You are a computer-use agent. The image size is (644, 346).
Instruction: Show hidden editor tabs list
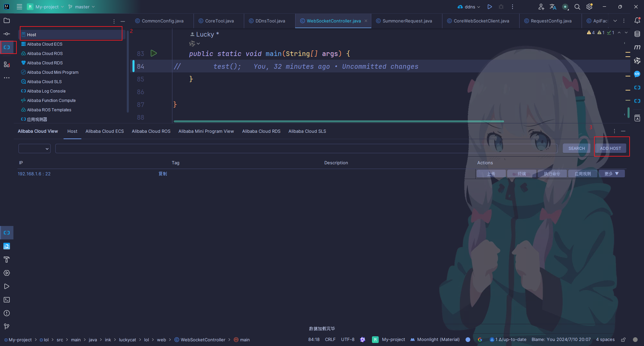pyautogui.click(x=615, y=21)
